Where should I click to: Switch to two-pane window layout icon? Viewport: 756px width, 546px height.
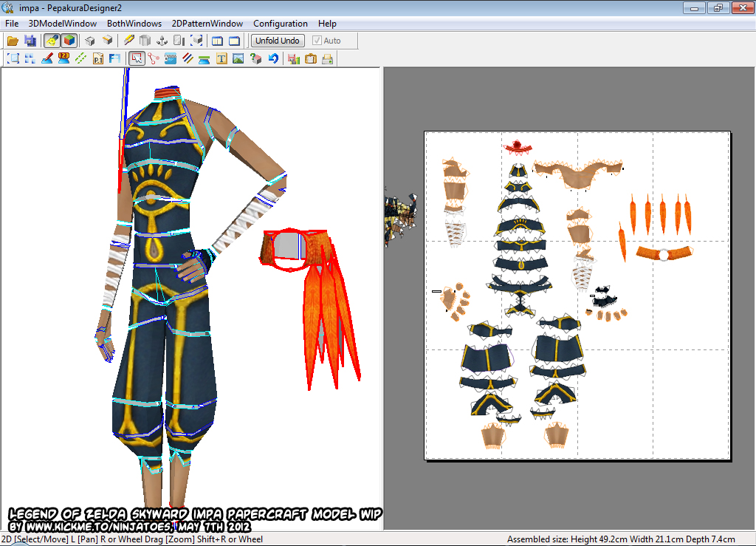[x=218, y=41]
